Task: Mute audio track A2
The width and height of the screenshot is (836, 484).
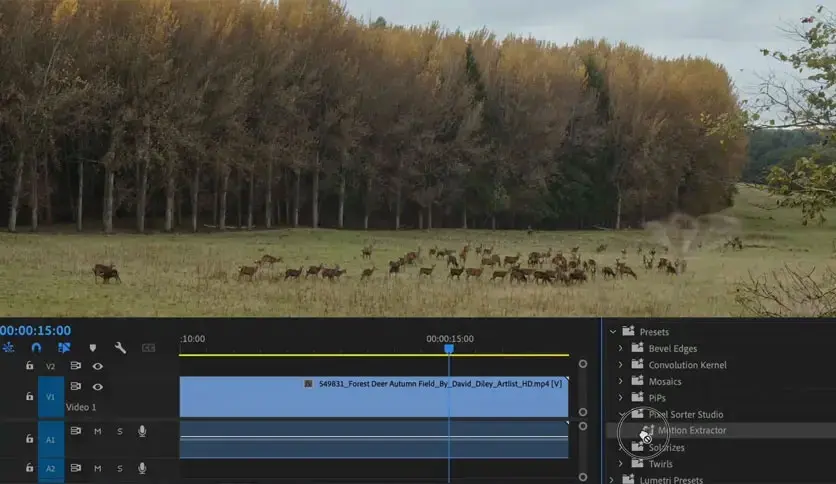Action: coord(98,468)
